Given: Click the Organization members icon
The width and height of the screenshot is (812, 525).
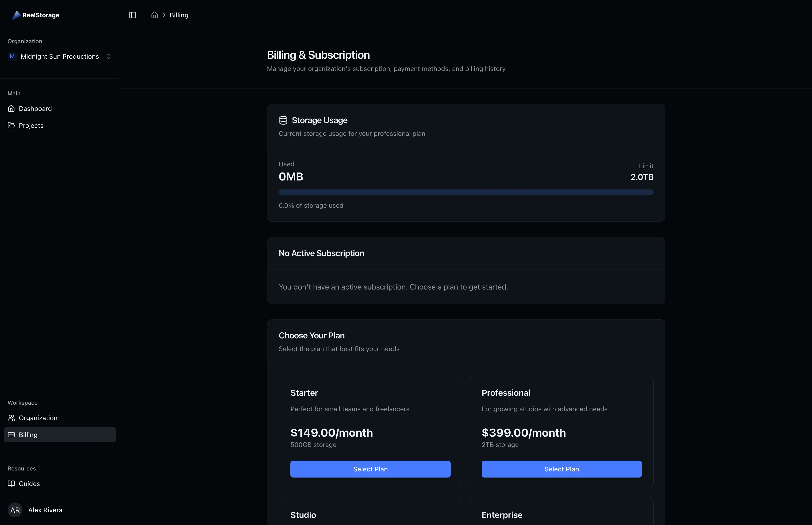Looking at the screenshot, I should (11, 418).
